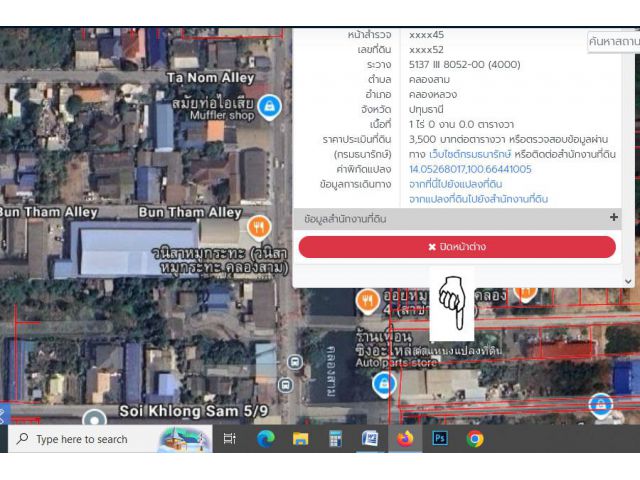Click the 'Soi Khlong Sam 5/9' street label
The width and height of the screenshot is (640, 480).
(194, 411)
